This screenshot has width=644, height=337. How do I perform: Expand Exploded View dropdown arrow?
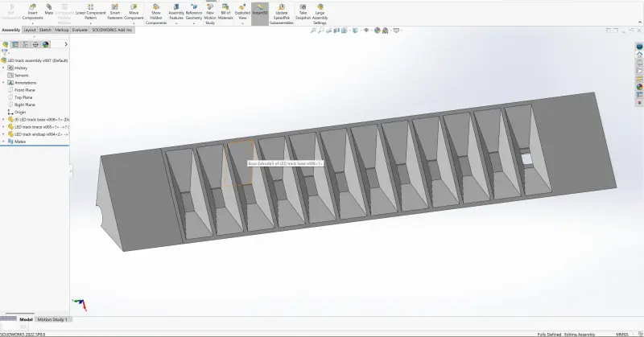click(x=242, y=23)
